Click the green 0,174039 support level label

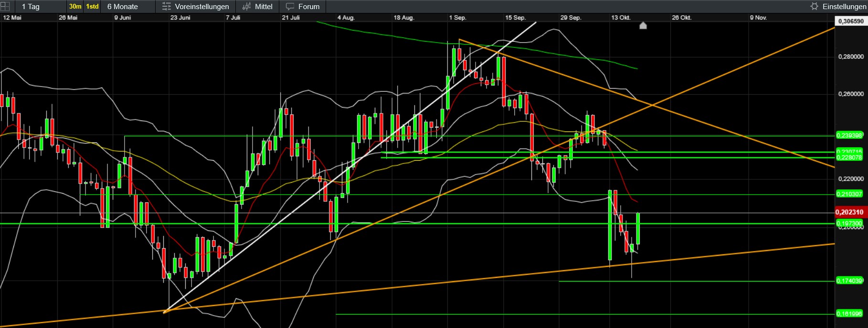click(x=849, y=281)
